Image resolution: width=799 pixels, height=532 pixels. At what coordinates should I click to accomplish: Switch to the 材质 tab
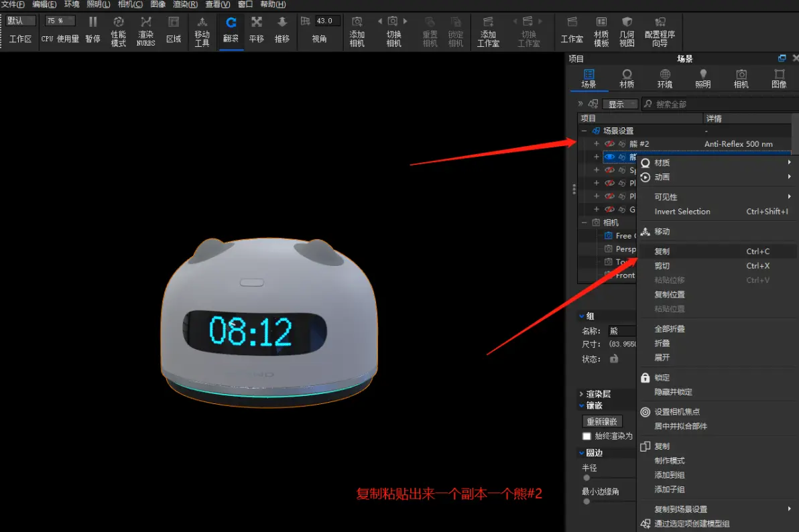[627, 79]
